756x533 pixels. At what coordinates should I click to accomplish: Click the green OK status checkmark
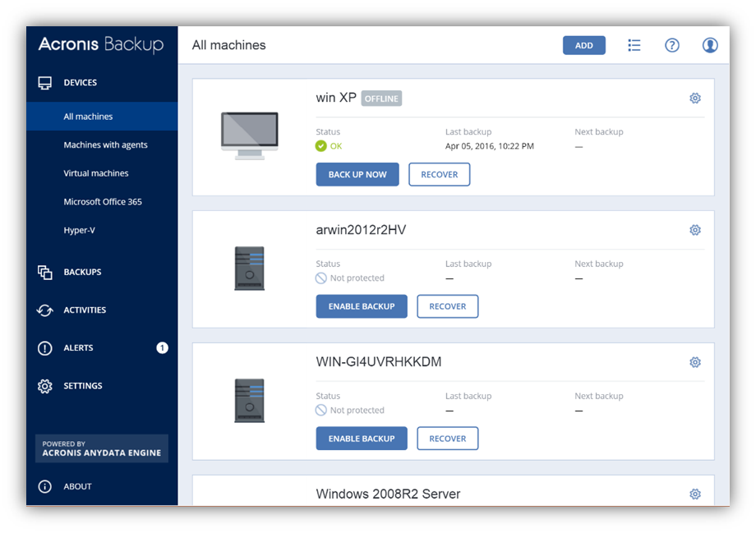point(320,146)
